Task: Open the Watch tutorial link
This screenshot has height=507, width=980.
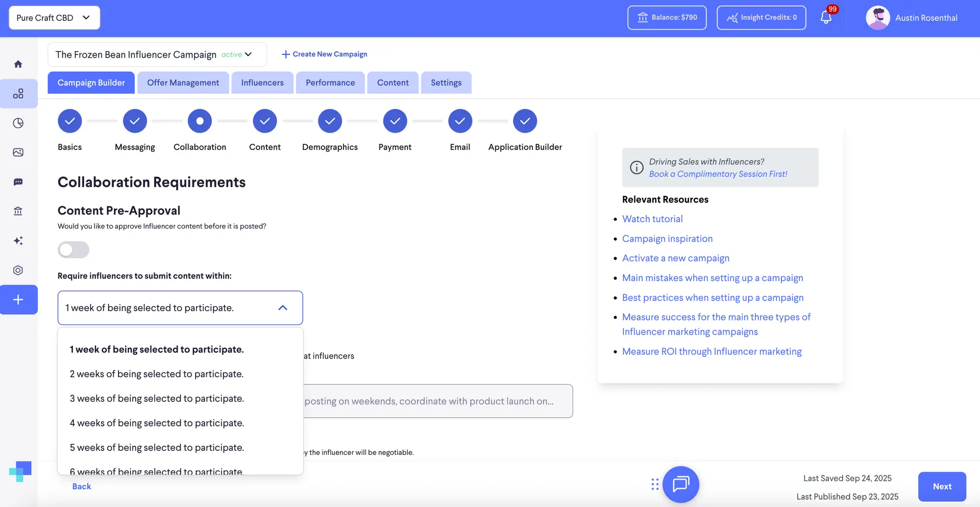Action: [x=652, y=219]
